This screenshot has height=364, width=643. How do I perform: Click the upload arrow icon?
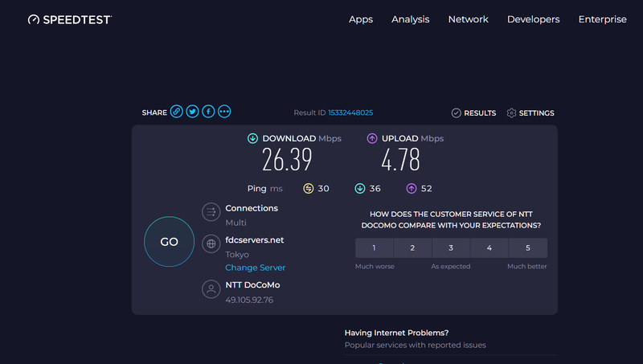point(372,138)
